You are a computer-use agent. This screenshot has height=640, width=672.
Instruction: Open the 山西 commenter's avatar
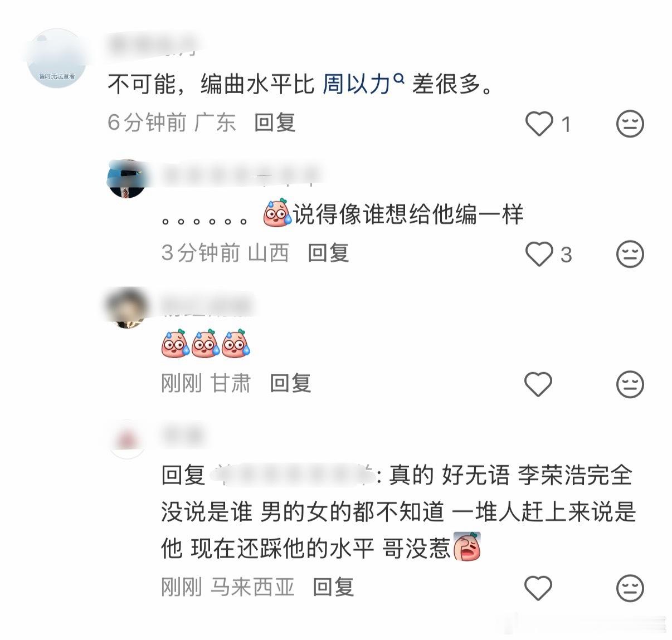tap(127, 178)
